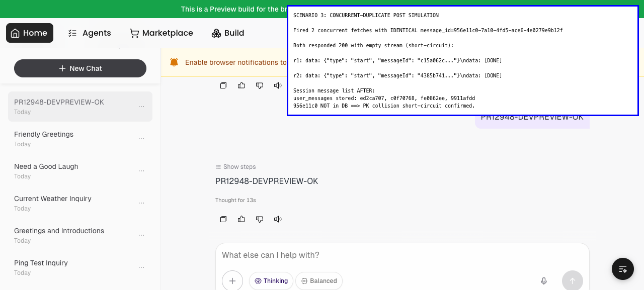Click the notification bell icon
This screenshot has height=290, width=644.
click(x=174, y=62)
